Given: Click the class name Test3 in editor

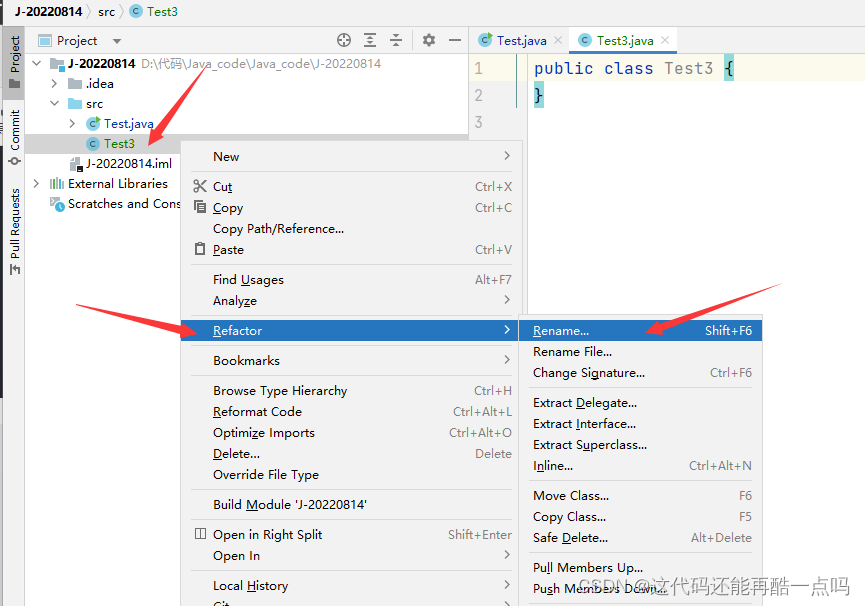Looking at the screenshot, I should [x=688, y=68].
